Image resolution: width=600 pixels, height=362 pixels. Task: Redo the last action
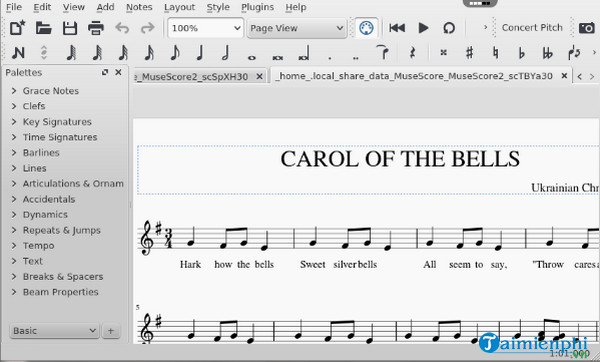coord(148,28)
